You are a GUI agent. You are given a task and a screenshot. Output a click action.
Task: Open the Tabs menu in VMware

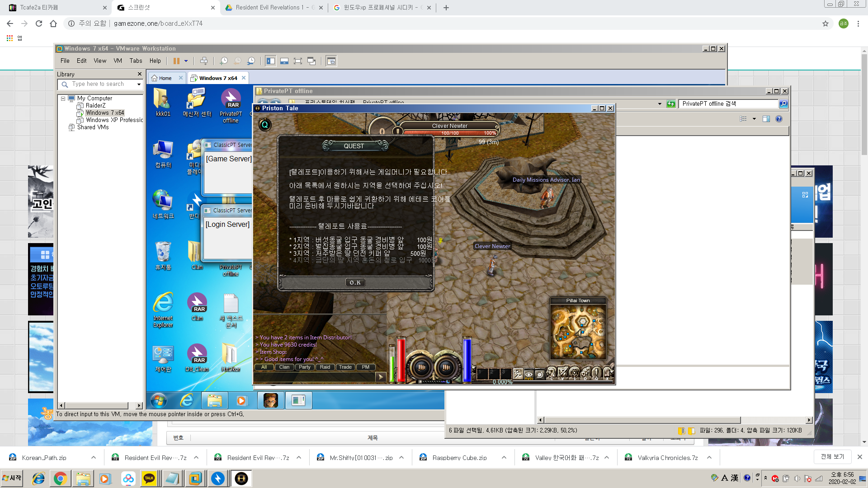(136, 61)
